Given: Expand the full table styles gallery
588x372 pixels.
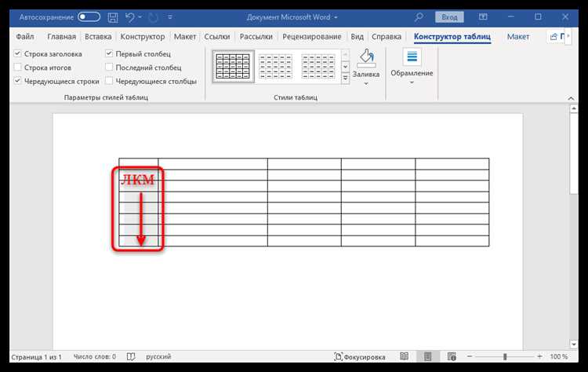Looking at the screenshot, I should click(x=345, y=78).
